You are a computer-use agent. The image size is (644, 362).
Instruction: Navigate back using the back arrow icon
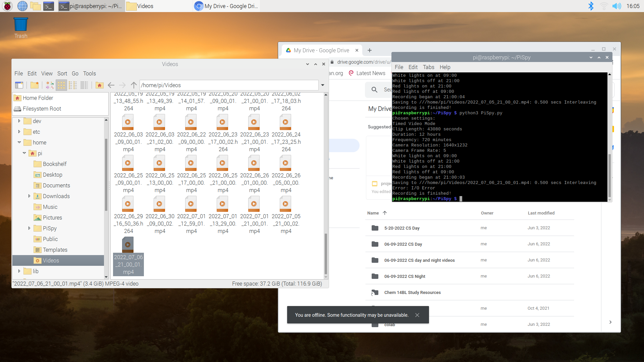pyautogui.click(x=111, y=85)
